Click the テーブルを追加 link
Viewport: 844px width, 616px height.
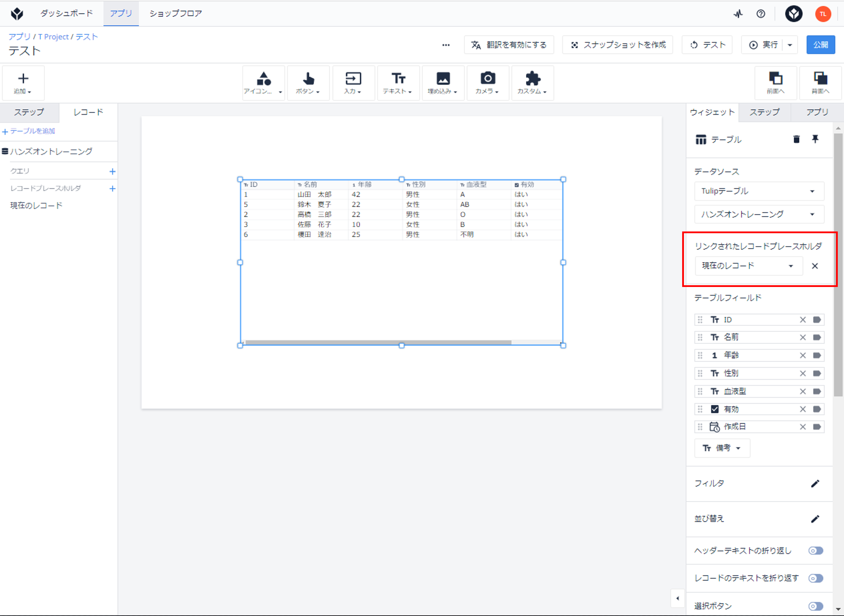pos(29,131)
